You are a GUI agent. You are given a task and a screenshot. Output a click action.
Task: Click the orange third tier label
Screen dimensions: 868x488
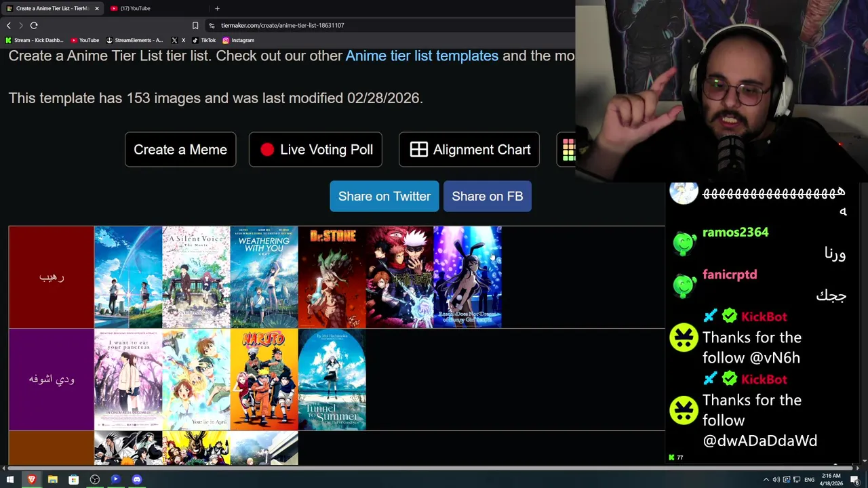[x=52, y=448]
